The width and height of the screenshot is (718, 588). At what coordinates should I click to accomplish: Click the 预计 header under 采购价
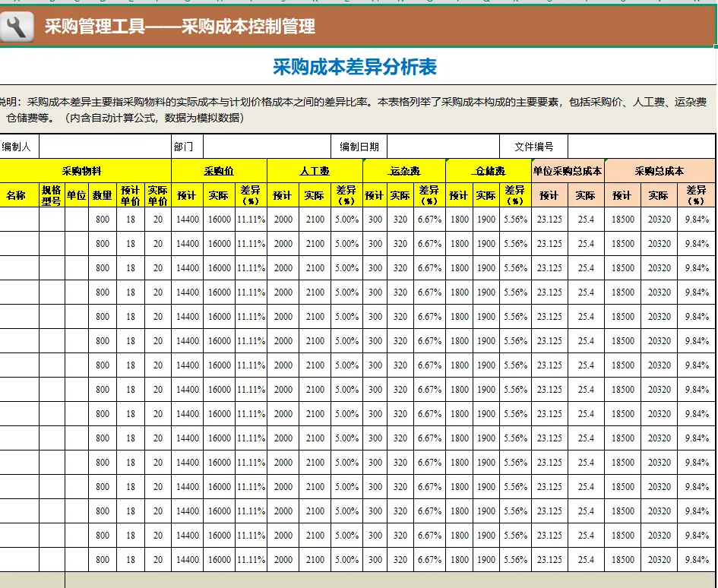coord(187,195)
